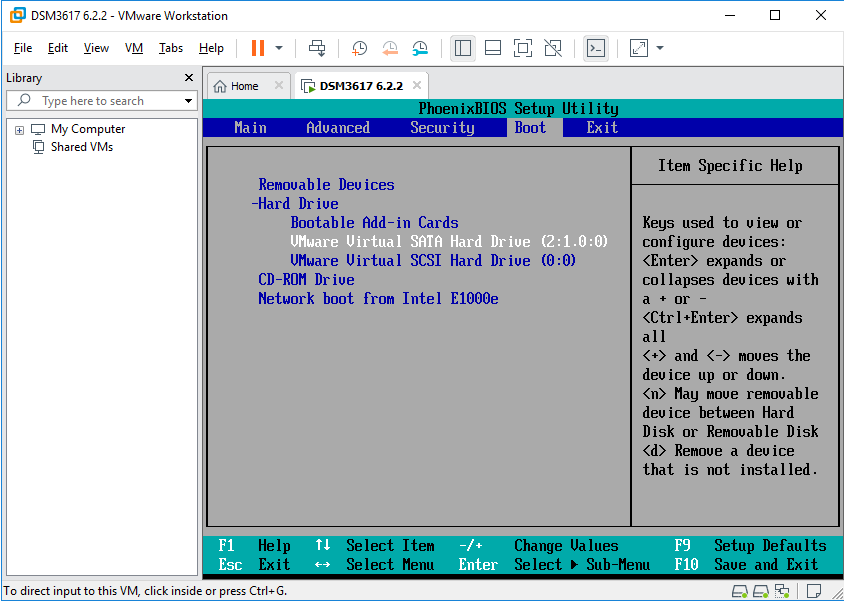Open the VM menu
Screen dimensions: 844x601
pos(133,48)
